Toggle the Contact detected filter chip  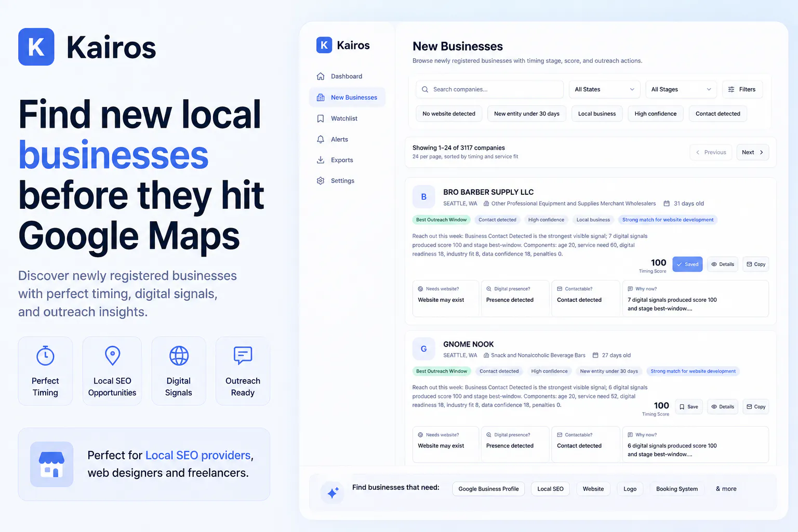(x=718, y=114)
